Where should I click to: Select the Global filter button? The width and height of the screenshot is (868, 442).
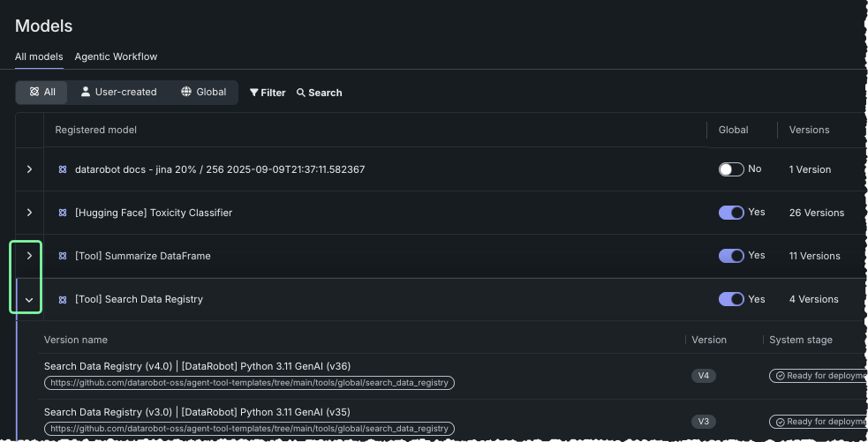click(203, 92)
